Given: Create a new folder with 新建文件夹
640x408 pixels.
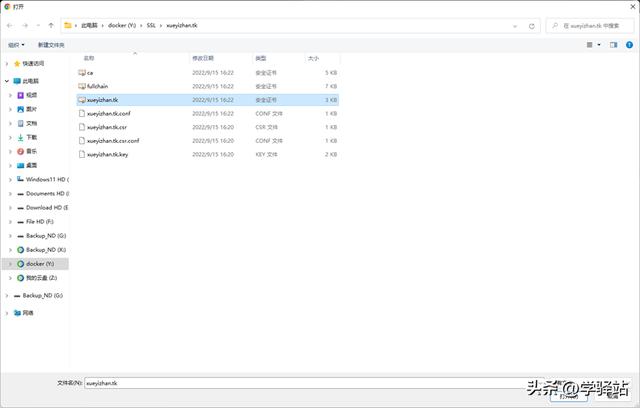Looking at the screenshot, I should 51,45.
